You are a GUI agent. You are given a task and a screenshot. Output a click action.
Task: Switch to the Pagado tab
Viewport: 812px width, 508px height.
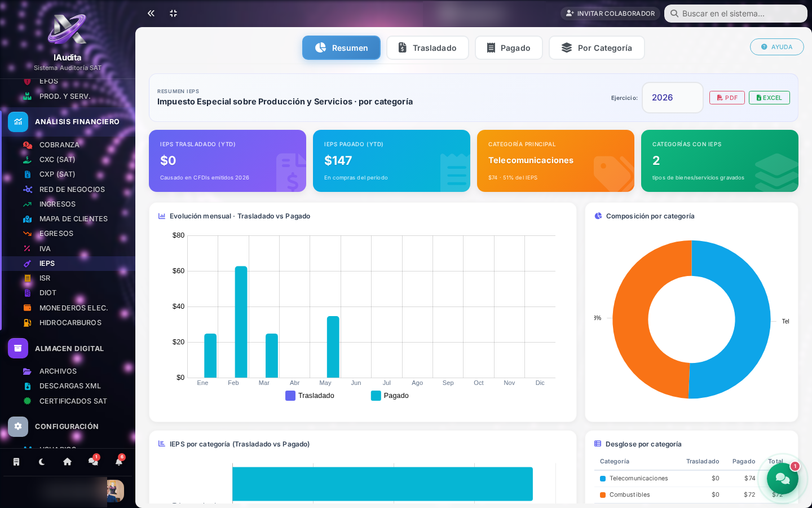click(x=509, y=48)
